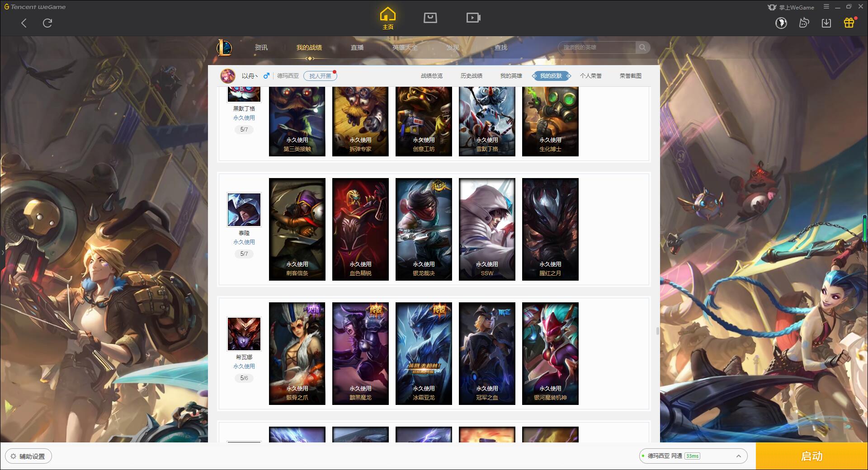Open the download manager icon
868x470 pixels.
tap(826, 23)
